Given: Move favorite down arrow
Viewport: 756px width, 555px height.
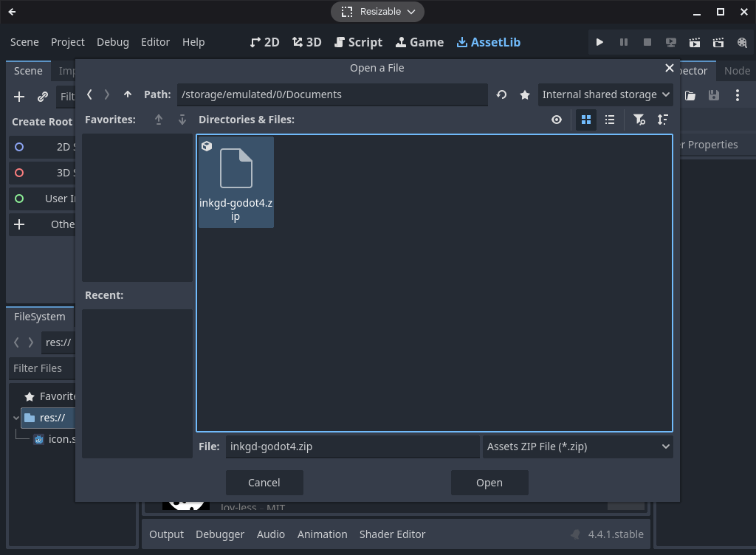Looking at the screenshot, I should [x=182, y=120].
